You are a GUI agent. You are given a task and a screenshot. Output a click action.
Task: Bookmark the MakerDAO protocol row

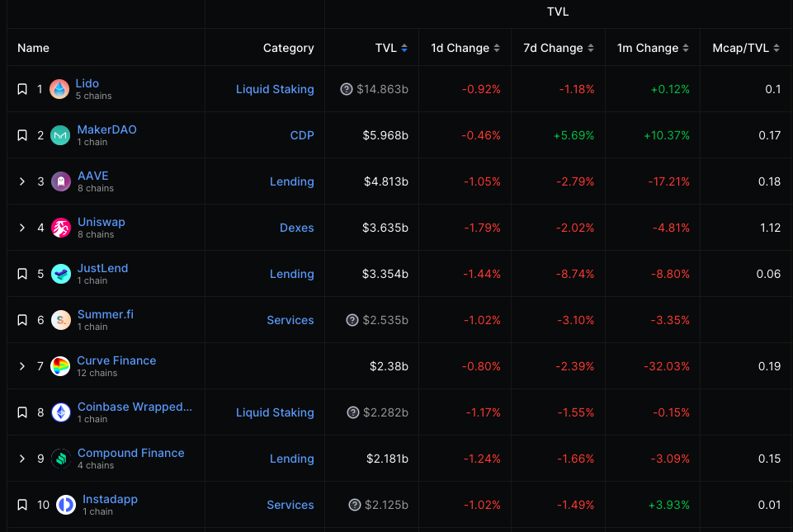(x=22, y=135)
